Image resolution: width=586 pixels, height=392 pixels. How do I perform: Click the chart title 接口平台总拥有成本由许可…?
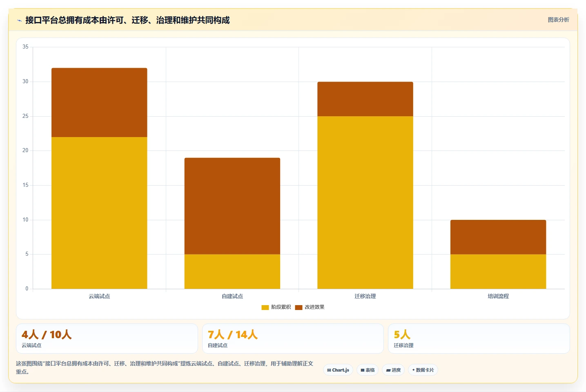127,20
